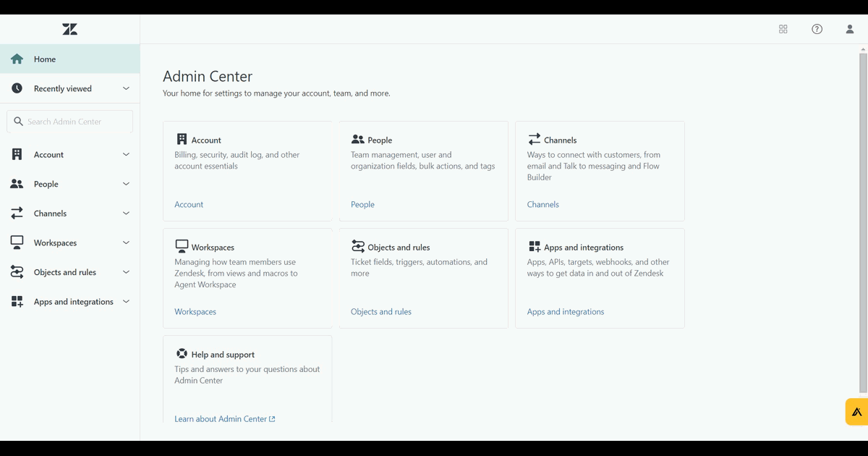This screenshot has height=456, width=868.
Task: Click external link icon after Learn about Admin Center
Action: (x=272, y=419)
